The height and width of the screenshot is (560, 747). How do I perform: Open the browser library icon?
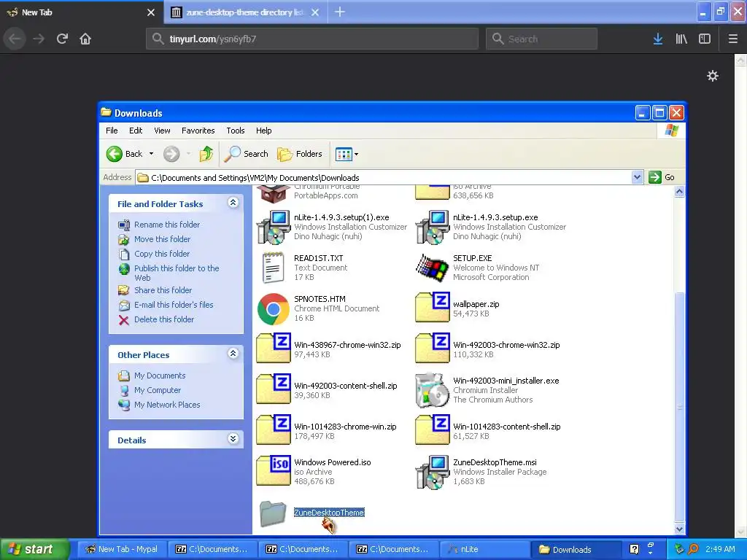pos(681,39)
